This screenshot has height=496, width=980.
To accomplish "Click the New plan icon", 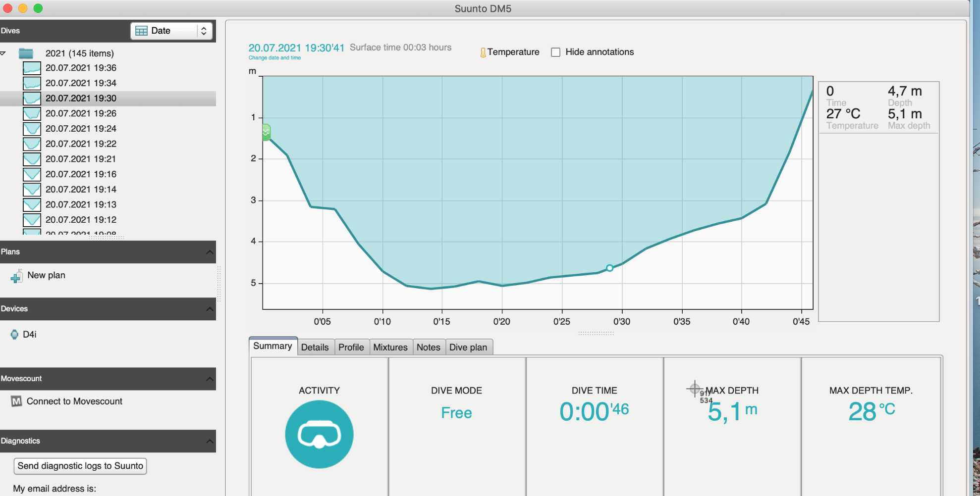I will pos(16,276).
